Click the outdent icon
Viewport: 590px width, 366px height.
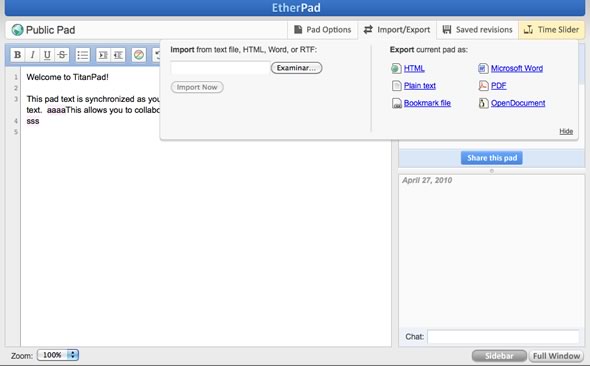point(118,55)
